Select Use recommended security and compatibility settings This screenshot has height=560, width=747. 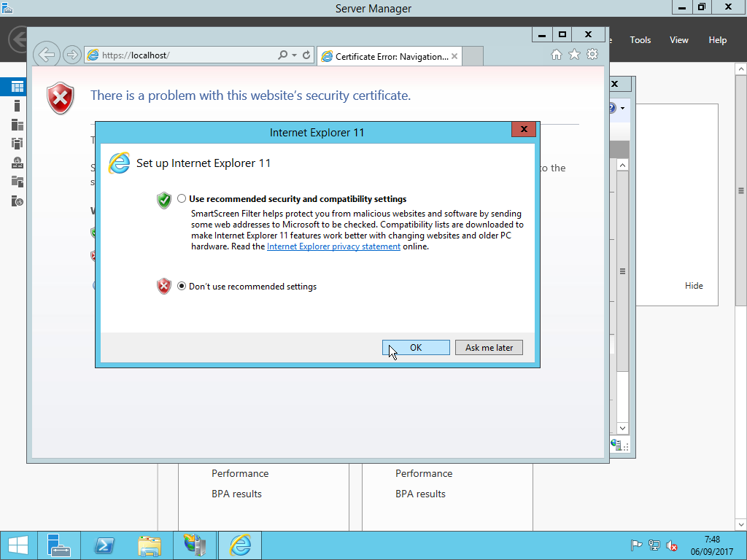[x=182, y=198]
